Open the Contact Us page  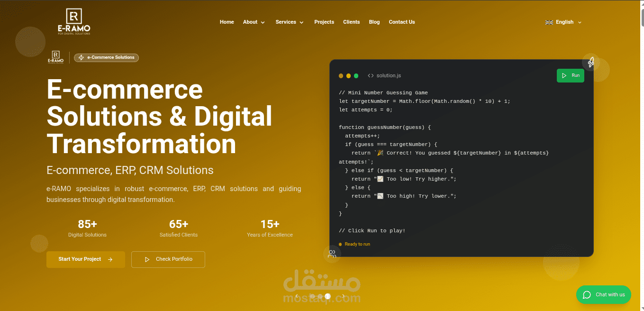tap(401, 22)
